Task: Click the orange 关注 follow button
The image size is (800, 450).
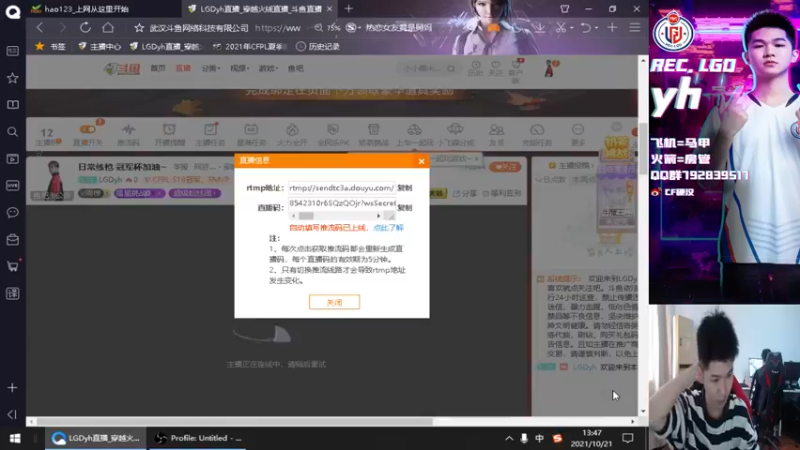Action: pyautogui.click(x=505, y=167)
